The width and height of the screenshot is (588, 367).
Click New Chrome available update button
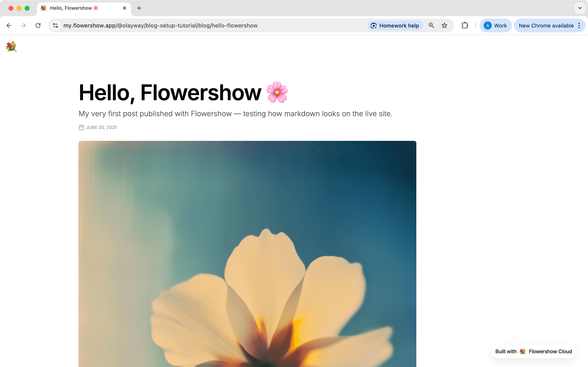(546, 25)
